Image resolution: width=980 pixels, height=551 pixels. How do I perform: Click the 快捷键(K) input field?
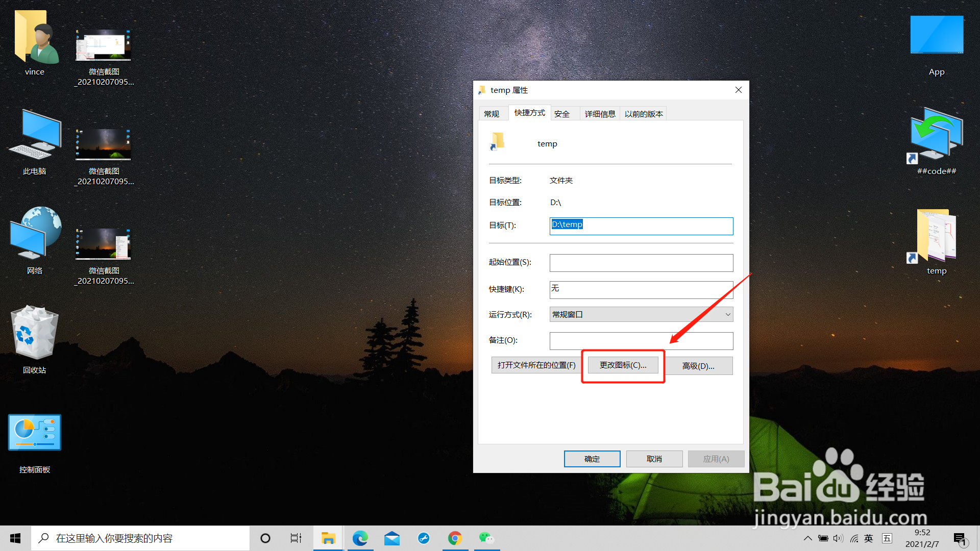point(641,289)
